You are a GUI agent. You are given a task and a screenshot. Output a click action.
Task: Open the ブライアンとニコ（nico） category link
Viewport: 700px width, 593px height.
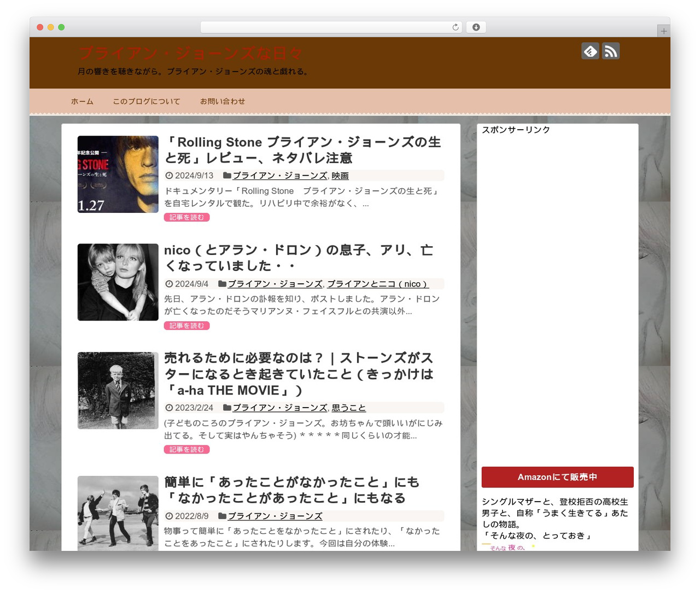[x=377, y=284]
